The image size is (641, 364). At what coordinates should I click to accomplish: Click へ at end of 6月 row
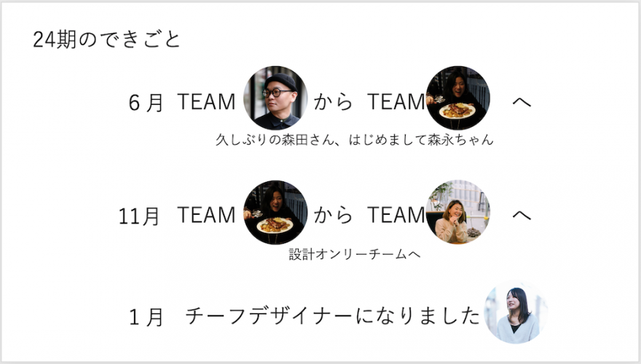coord(522,102)
